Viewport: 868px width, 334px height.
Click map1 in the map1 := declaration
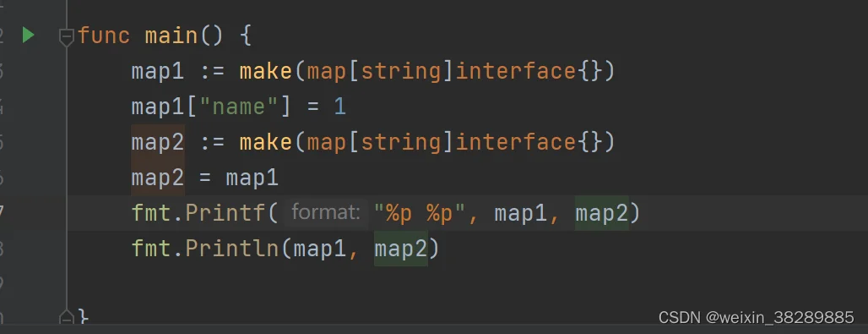click(x=158, y=71)
